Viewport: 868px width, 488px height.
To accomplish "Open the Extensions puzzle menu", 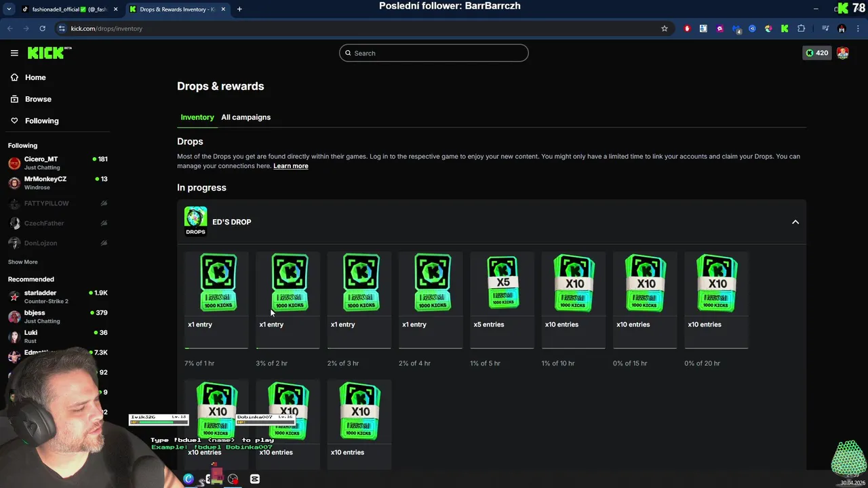I will pyautogui.click(x=802, y=28).
